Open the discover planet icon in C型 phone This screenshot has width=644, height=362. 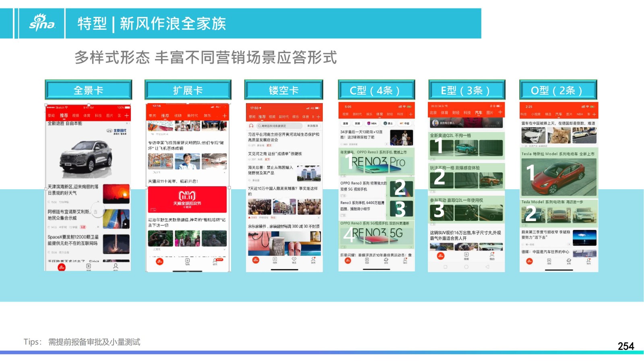pos(386,261)
